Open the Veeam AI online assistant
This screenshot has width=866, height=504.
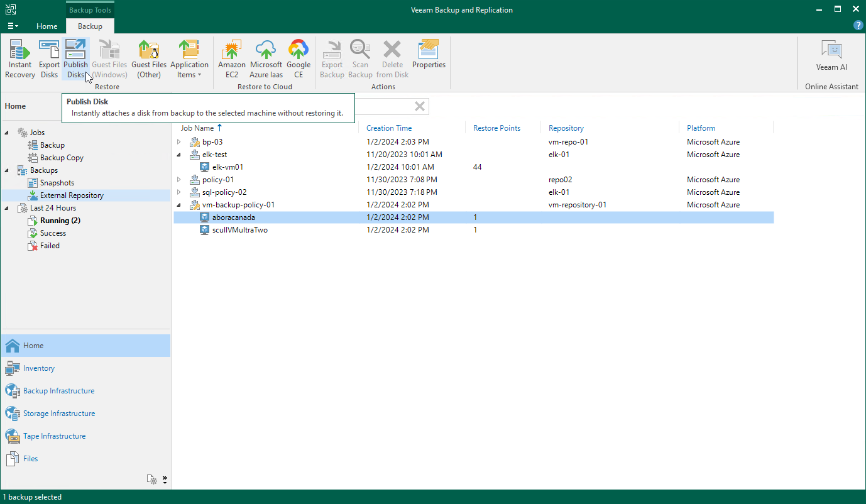pyautogui.click(x=831, y=55)
